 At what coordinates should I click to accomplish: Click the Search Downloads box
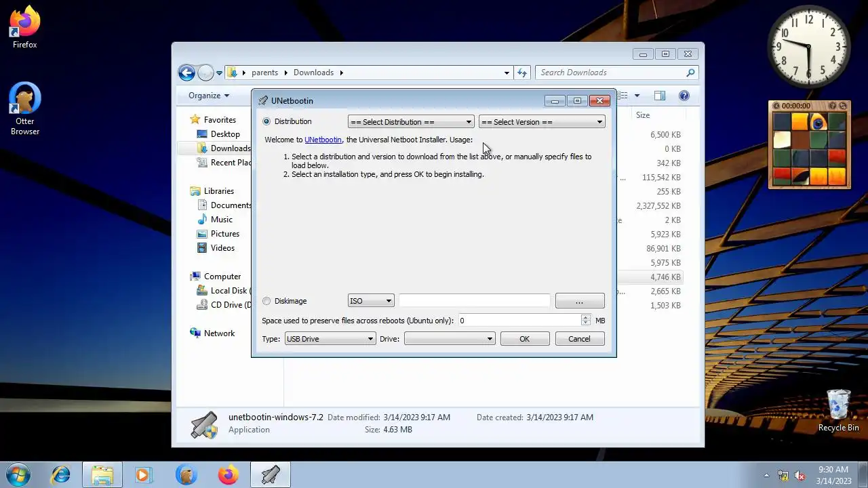(610, 73)
